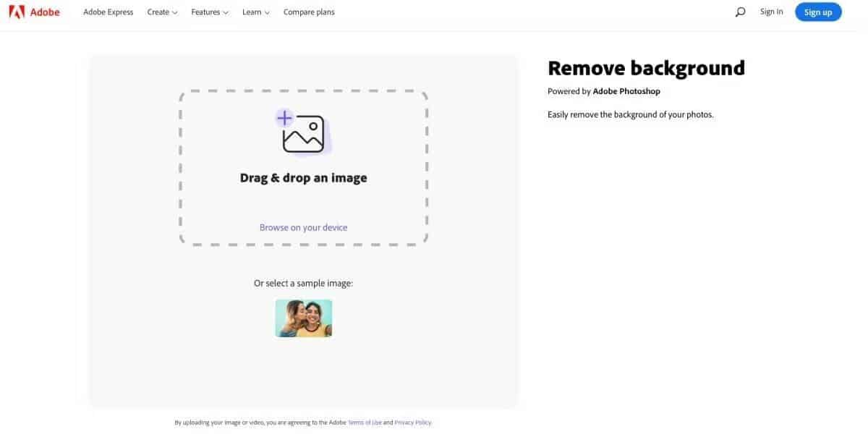Open the search magnifier icon
Image resolution: width=868 pixels, height=445 pixels.
pos(740,12)
